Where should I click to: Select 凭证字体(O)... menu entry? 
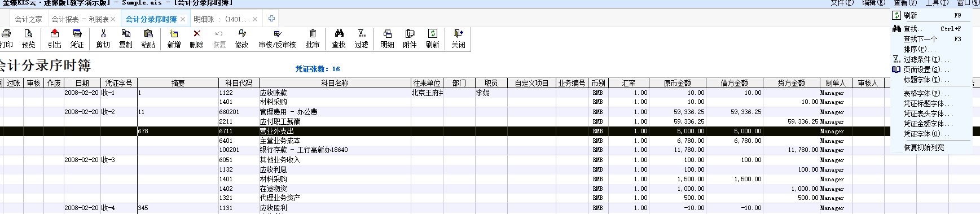point(931,134)
